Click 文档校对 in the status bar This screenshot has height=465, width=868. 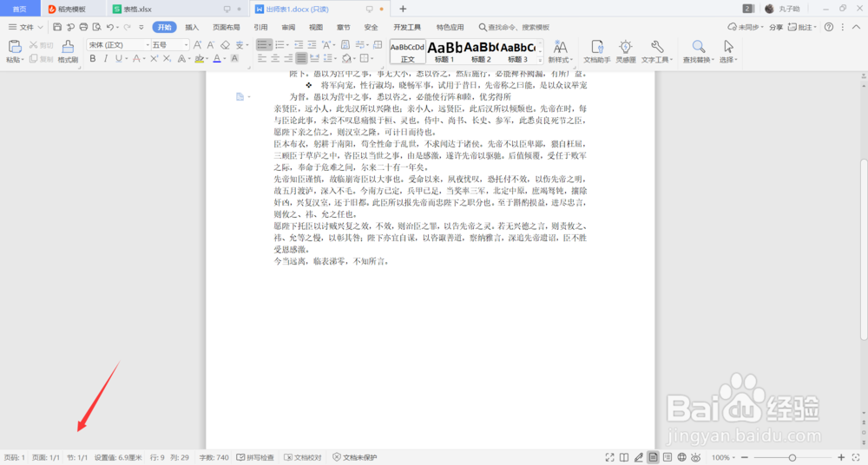(303, 457)
